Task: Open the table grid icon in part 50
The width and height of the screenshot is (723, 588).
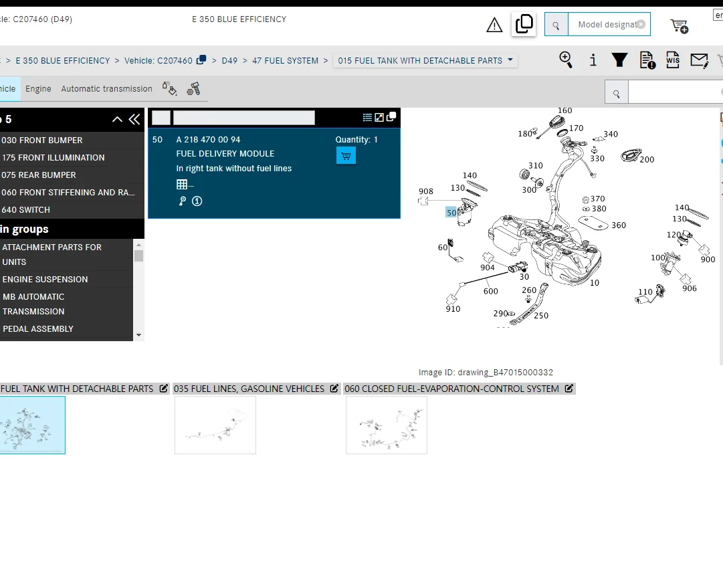Action: 182,185
